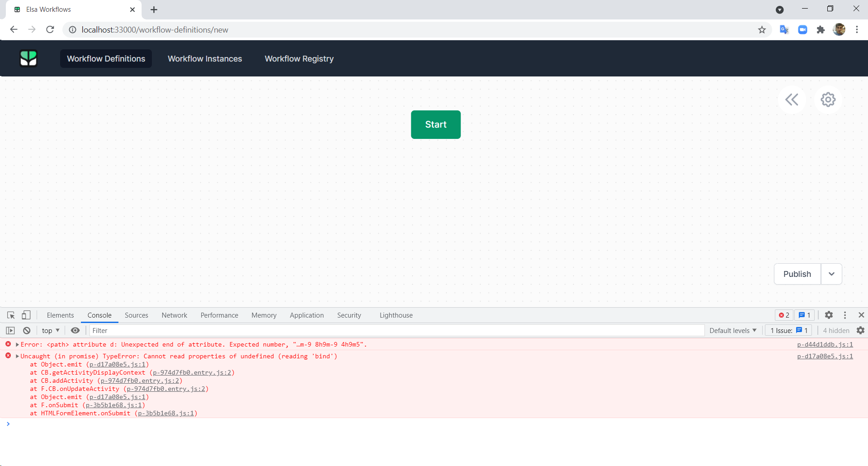
Task: Open Workflow Instances page
Action: tap(205, 58)
